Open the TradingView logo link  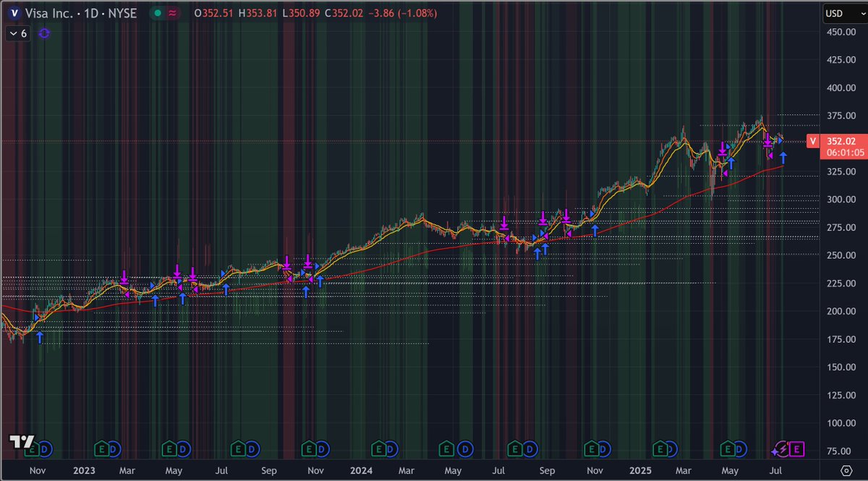click(x=21, y=442)
